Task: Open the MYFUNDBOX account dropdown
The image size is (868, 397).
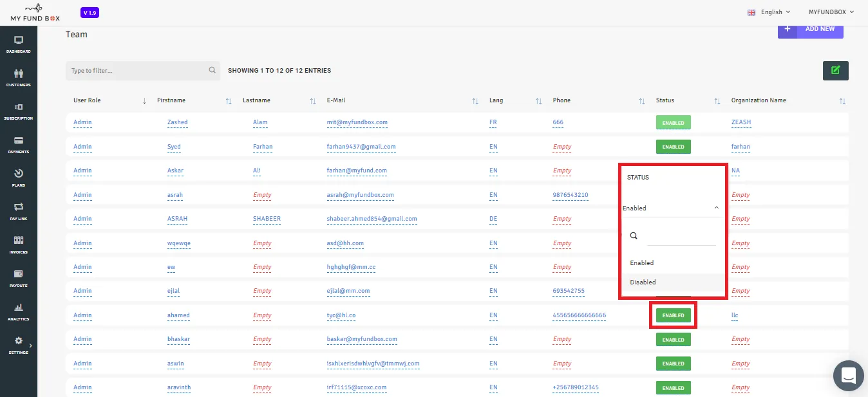Action: pyautogui.click(x=831, y=12)
